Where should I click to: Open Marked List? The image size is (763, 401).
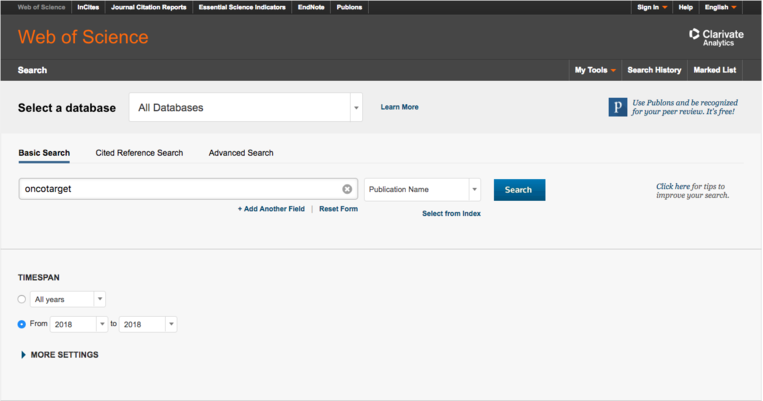(x=715, y=70)
